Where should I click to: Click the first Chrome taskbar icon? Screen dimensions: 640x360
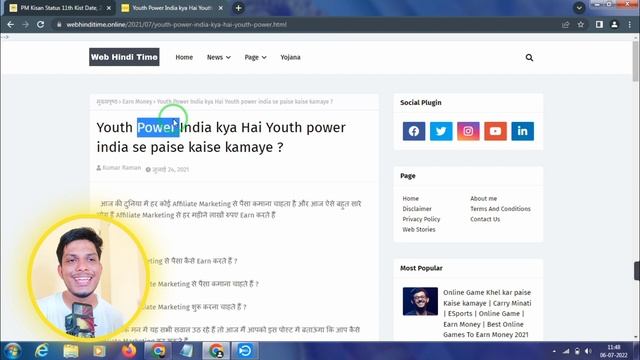pos(158,351)
